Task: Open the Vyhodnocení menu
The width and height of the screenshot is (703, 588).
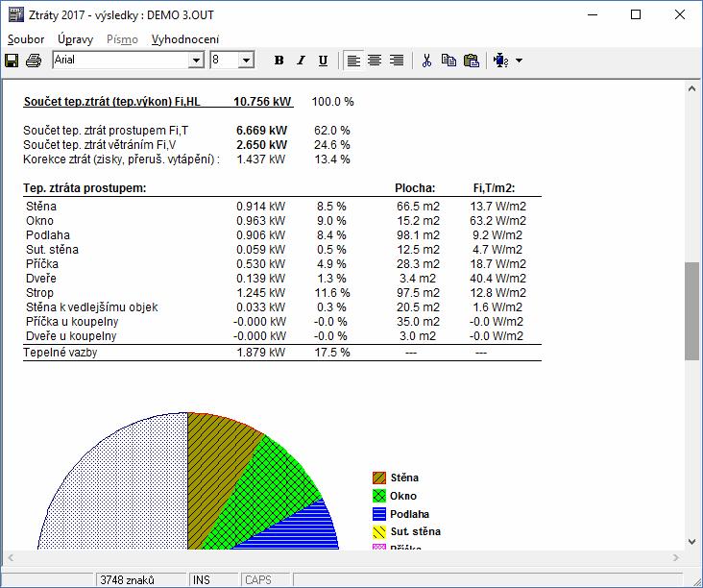Action: 185,39
